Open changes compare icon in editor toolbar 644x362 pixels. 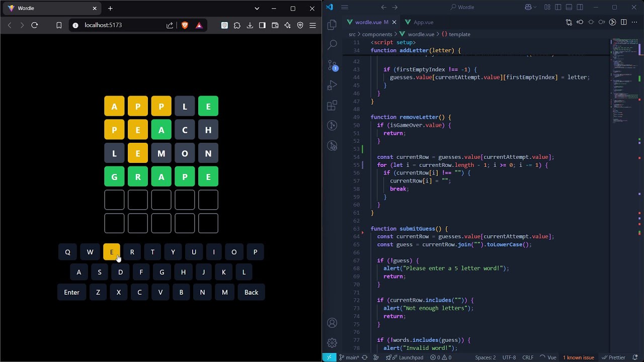click(x=569, y=22)
